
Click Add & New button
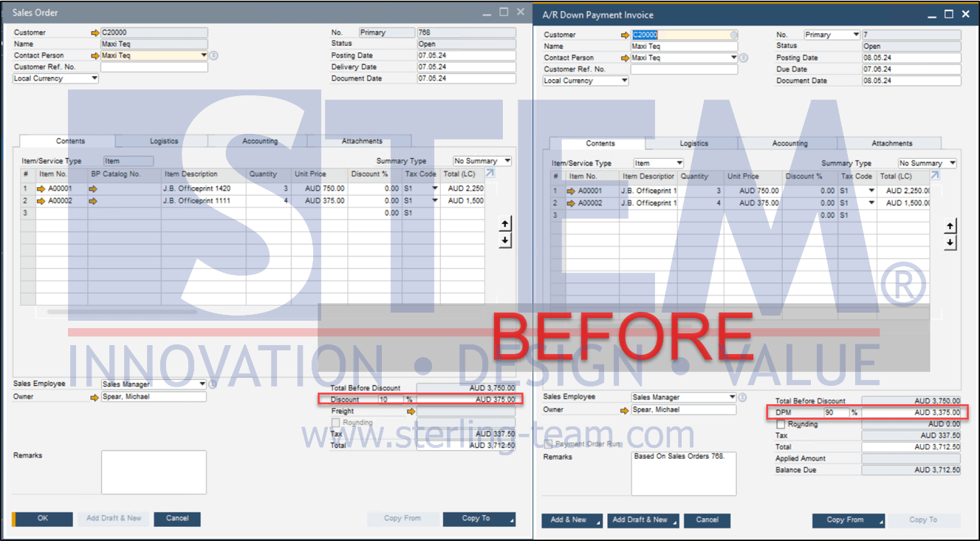pos(573,520)
